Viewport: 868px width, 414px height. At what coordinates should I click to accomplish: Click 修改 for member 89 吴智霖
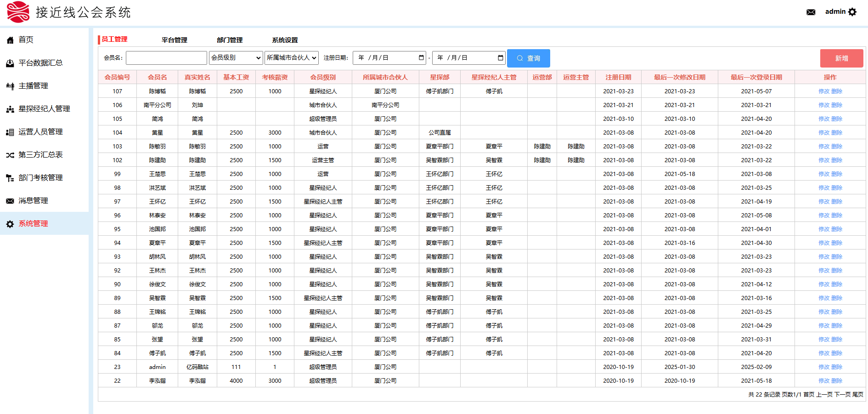tap(824, 298)
